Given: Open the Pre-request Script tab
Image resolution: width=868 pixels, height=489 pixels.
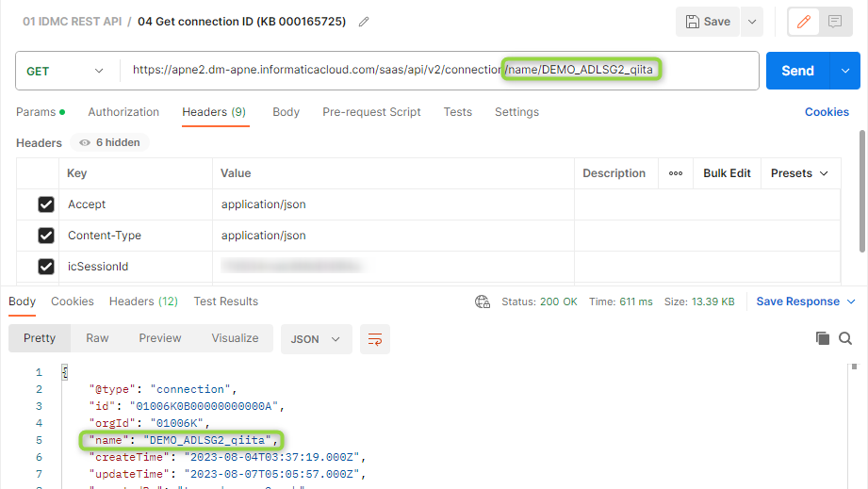Looking at the screenshot, I should (x=371, y=112).
